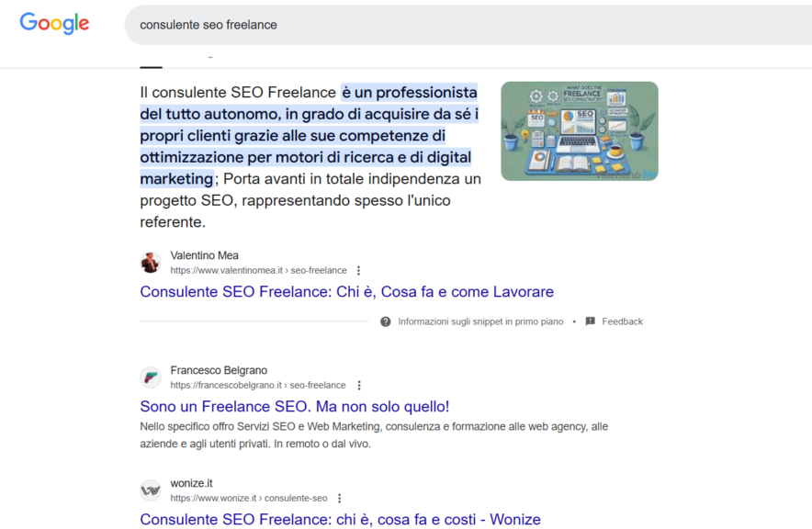Click the Feedback flag icon
Viewport: 812px width, 529px height.
pyautogui.click(x=590, y=321)
